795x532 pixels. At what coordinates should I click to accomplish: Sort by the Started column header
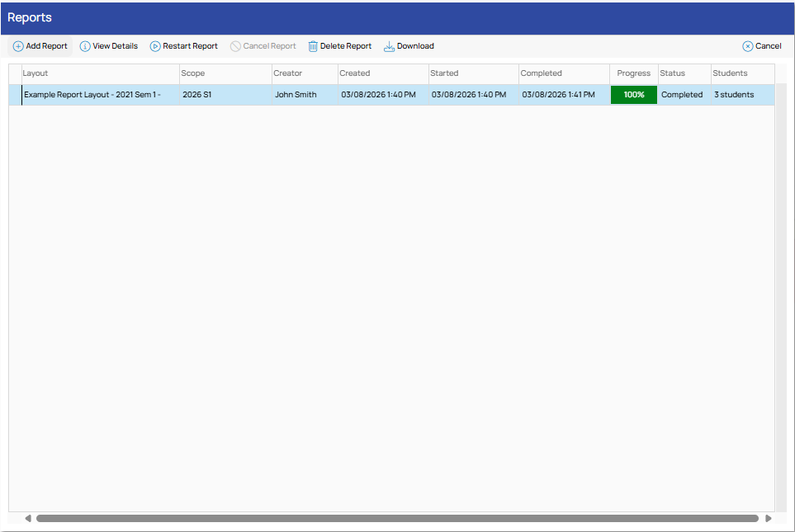474,73
